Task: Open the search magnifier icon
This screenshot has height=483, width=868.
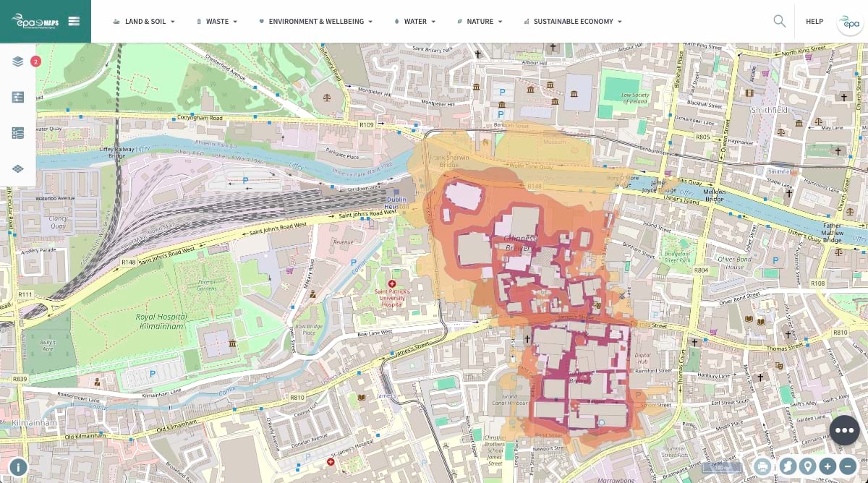Action: tap(779, 21)
